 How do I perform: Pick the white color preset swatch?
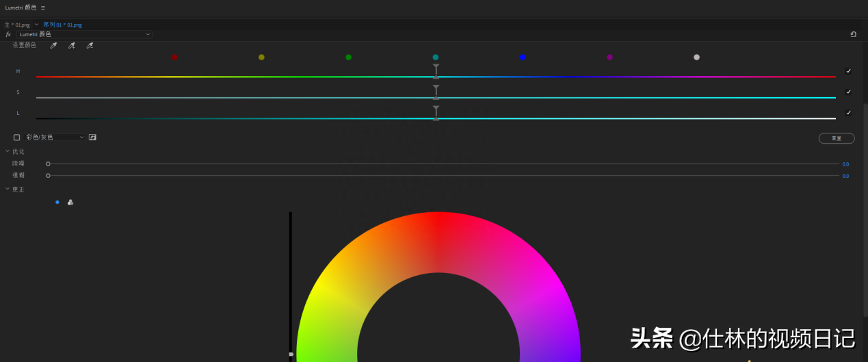(696, 57)
